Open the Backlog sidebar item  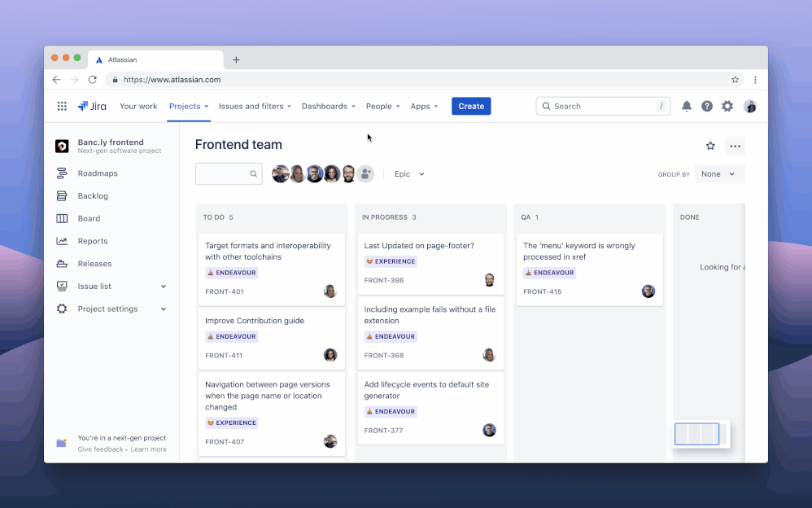click(x=93, y=195)
